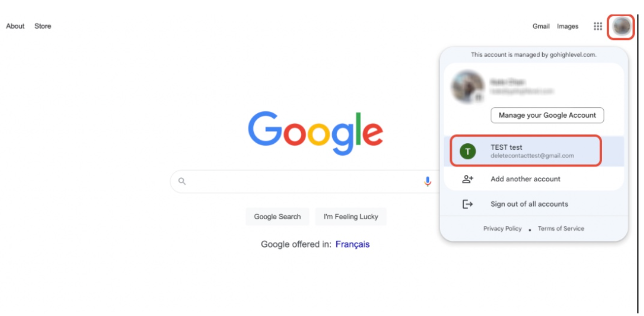644x316 pixels.
Task: Focus the Google search input field
Action: click(302, 181)
